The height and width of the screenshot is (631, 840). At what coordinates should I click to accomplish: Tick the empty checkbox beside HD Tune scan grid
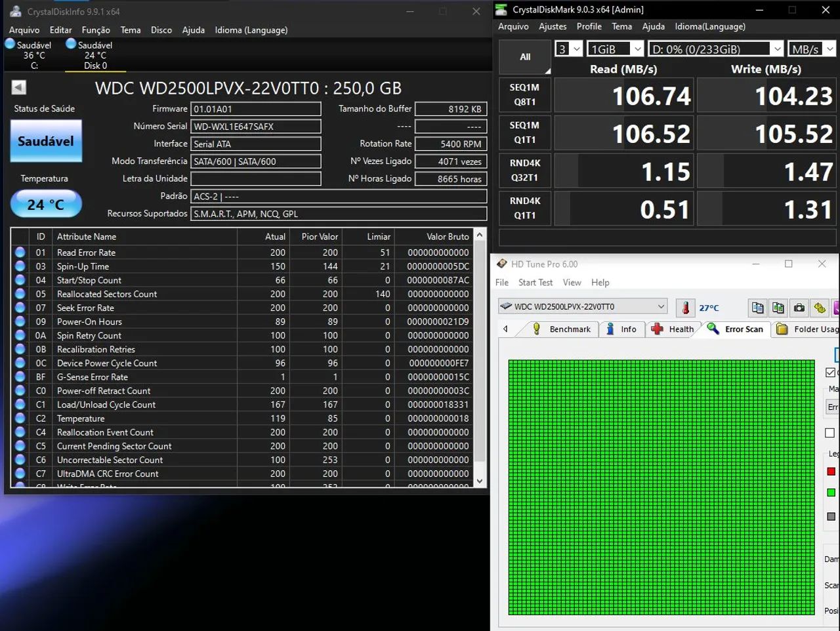tap(830, 433)
